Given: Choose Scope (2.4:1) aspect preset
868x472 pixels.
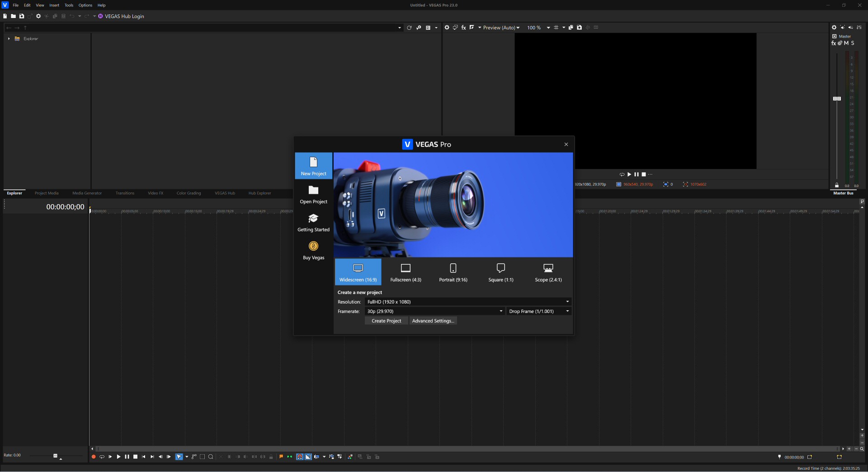Looking at the screenshot, I should (548, 272).
